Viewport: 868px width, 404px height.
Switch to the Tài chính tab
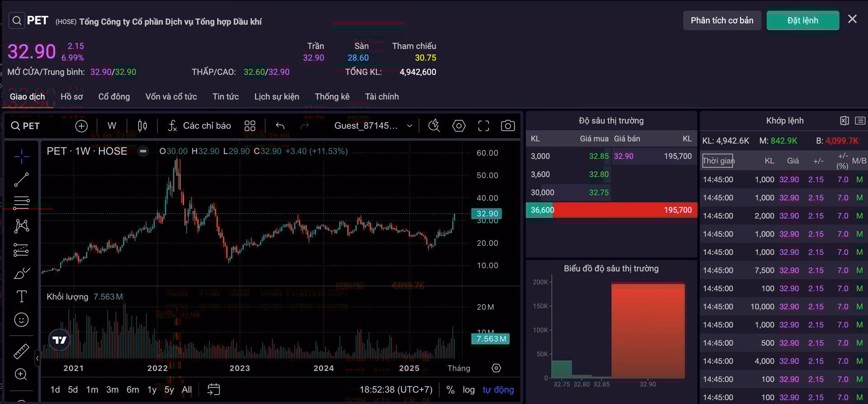click(382, 97)
